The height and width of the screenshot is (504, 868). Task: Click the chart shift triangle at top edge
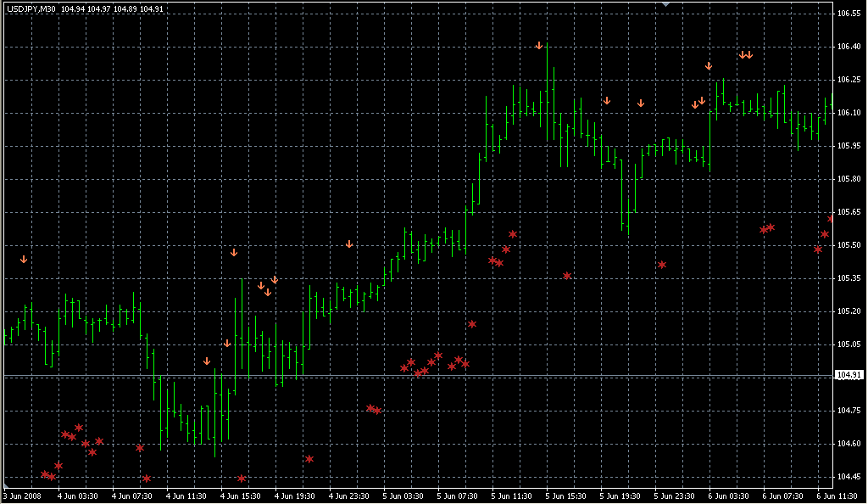pyautogui.click(x=666, y=5)
